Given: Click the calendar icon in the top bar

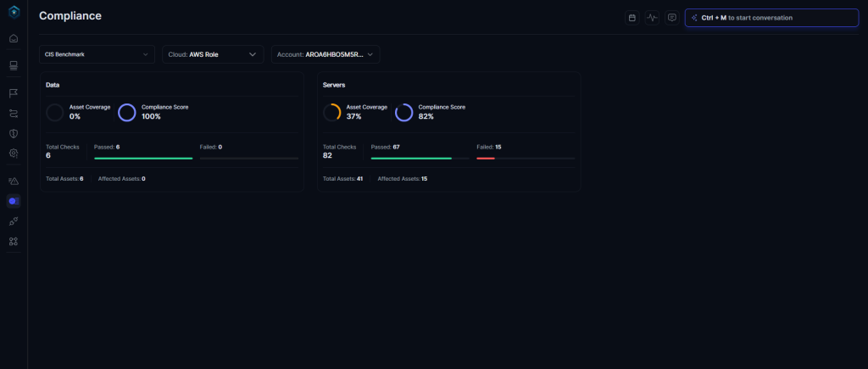Looking at the screenshot, I should [632, 17].
